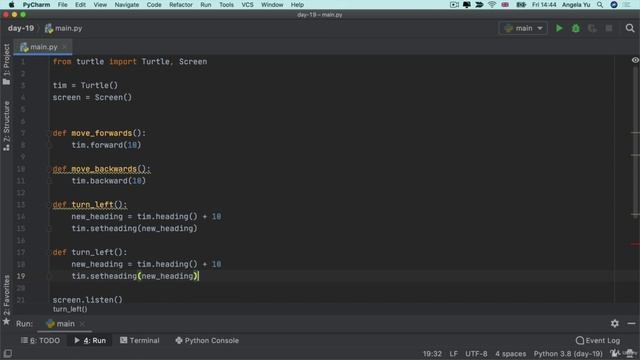Click the Siri icon in menu bar
This screenshot has height=360, width=640.
coord(613,4)
